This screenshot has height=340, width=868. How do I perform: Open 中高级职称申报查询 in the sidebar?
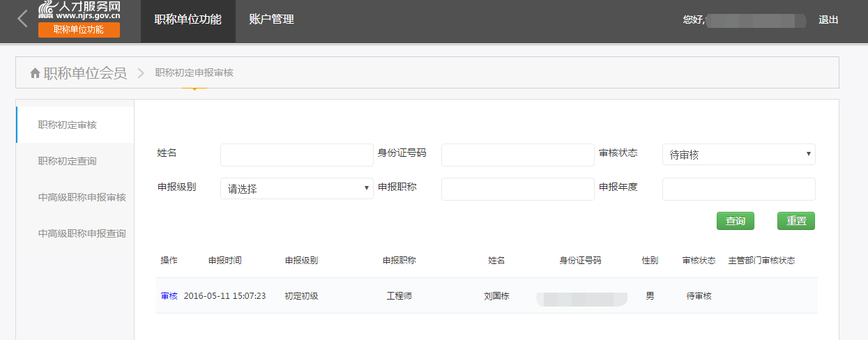[x=82, y=233]
